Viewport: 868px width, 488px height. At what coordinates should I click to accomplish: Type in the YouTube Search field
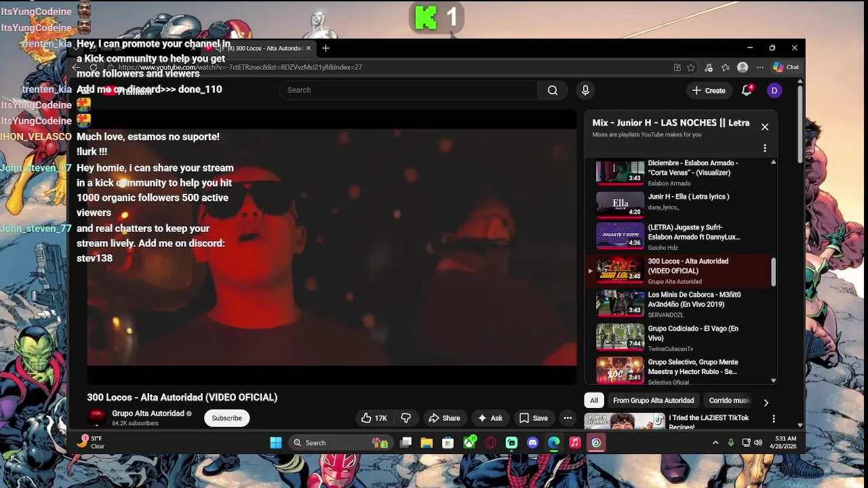(409, 90)
